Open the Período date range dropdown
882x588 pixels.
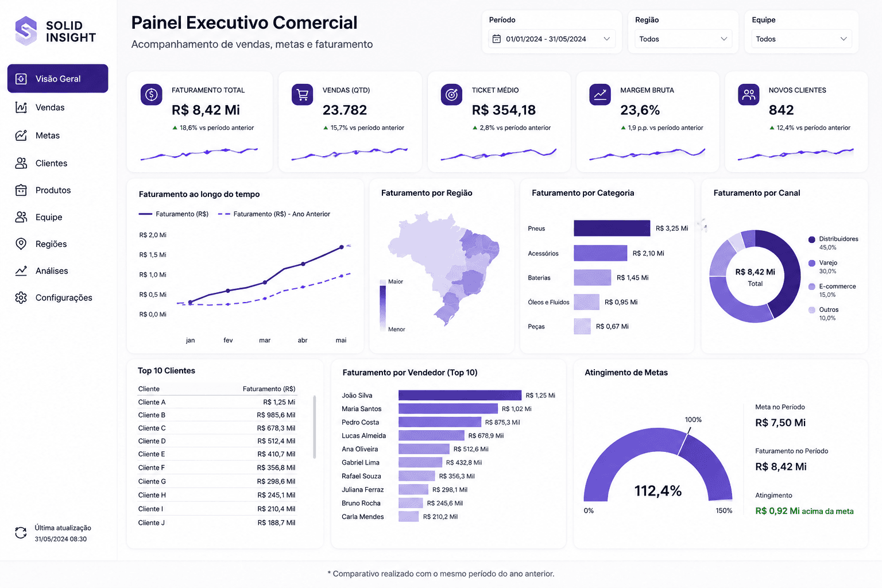[x=552, y=39]
